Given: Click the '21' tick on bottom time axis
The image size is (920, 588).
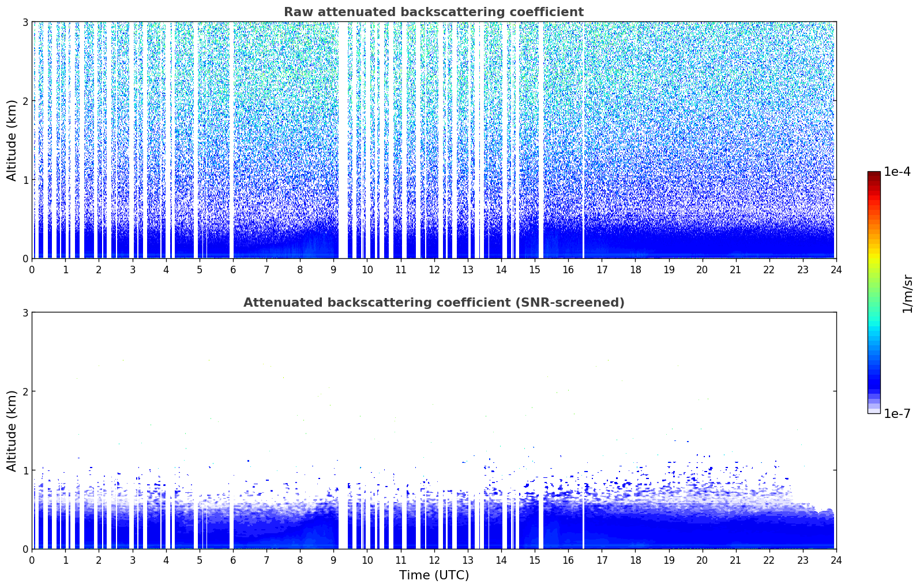Looking at the screenshot, I should tap(735, 560).
